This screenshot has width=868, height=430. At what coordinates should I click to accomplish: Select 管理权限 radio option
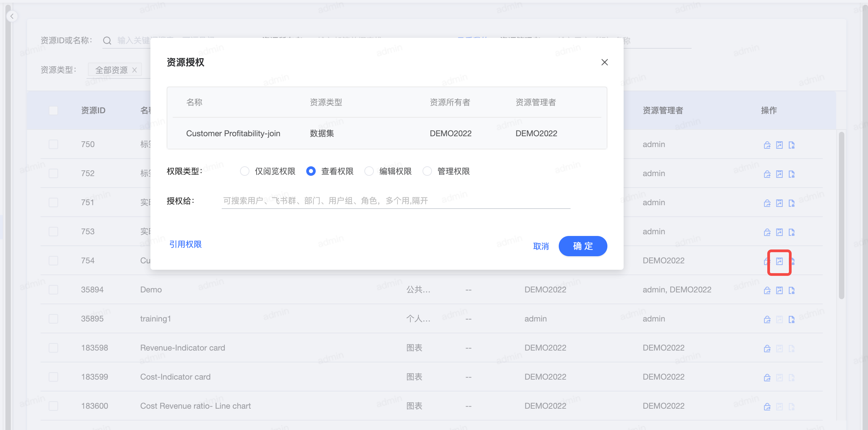tap(427, 171)
